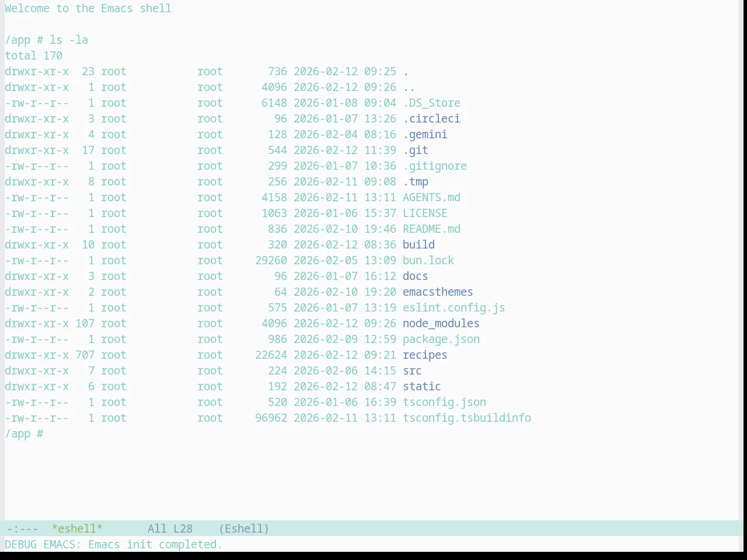Click the .git directory name

(x=416, y=150)
